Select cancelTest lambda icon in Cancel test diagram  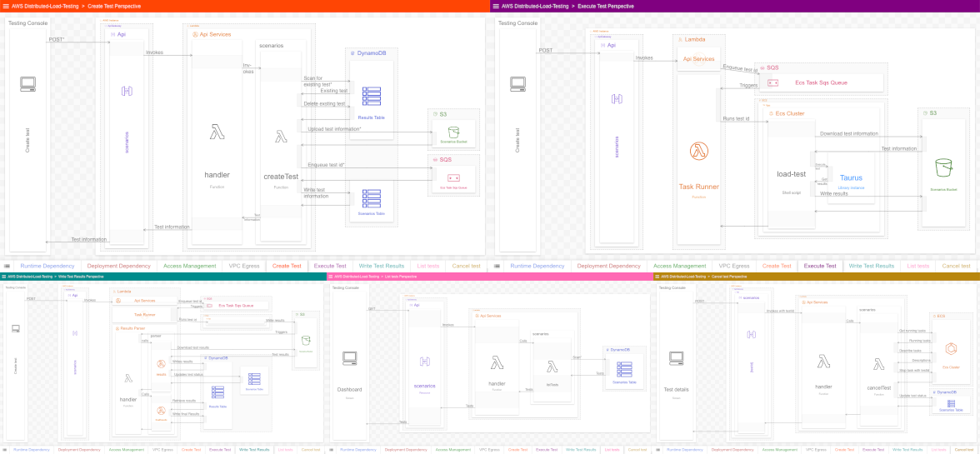(878, 363)
